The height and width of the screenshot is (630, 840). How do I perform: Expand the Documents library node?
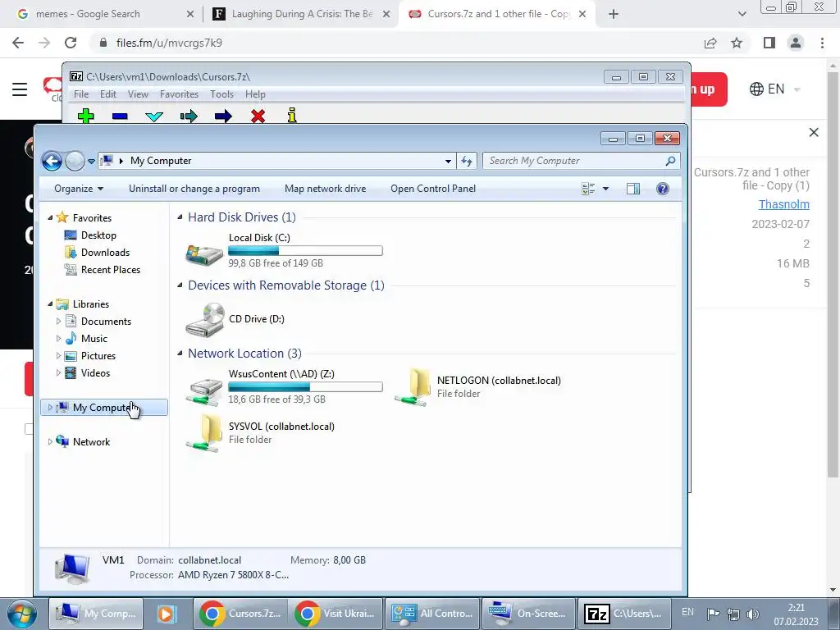tap(58, 321)
